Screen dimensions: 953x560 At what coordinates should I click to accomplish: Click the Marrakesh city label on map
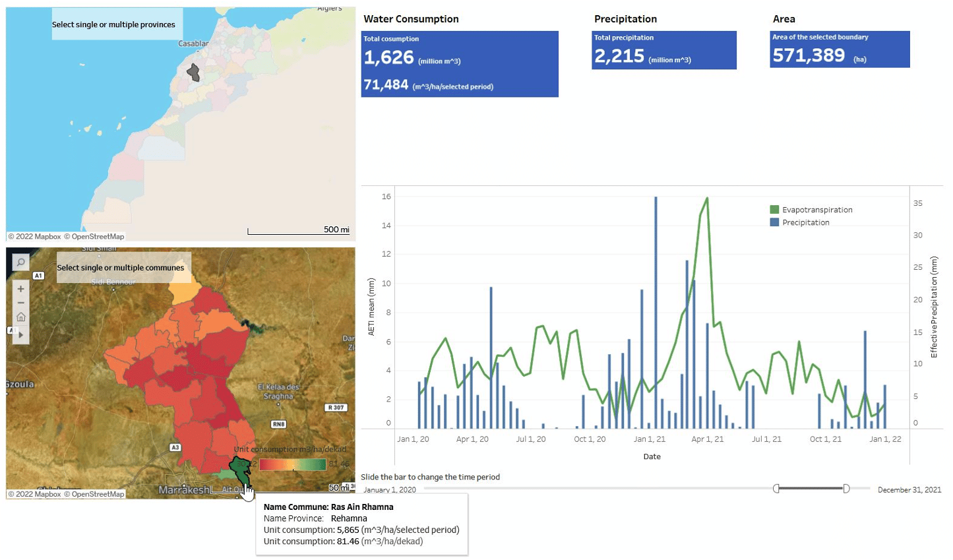tap(185, 489)
